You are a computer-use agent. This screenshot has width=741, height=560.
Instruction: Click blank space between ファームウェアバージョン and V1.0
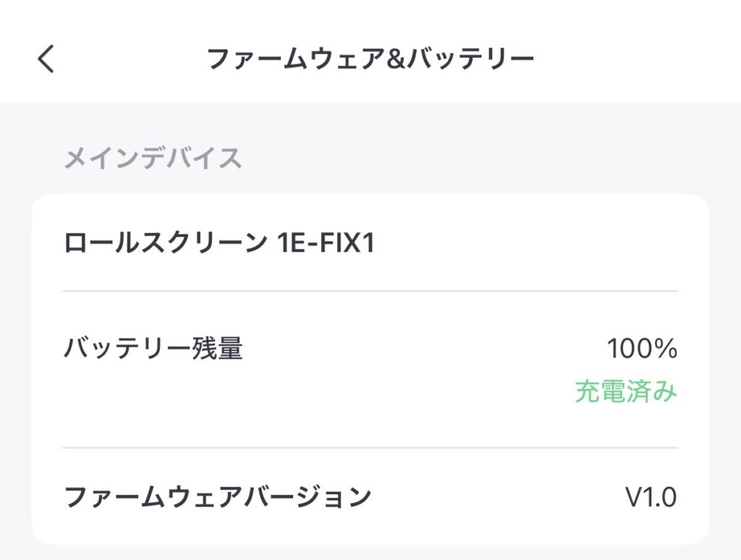[499, 497]
